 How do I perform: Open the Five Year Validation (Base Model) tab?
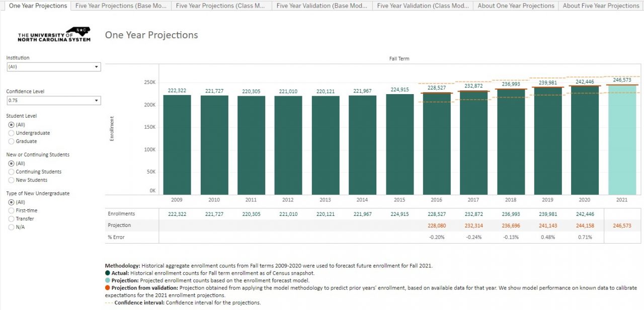click(x=321, y=6)
